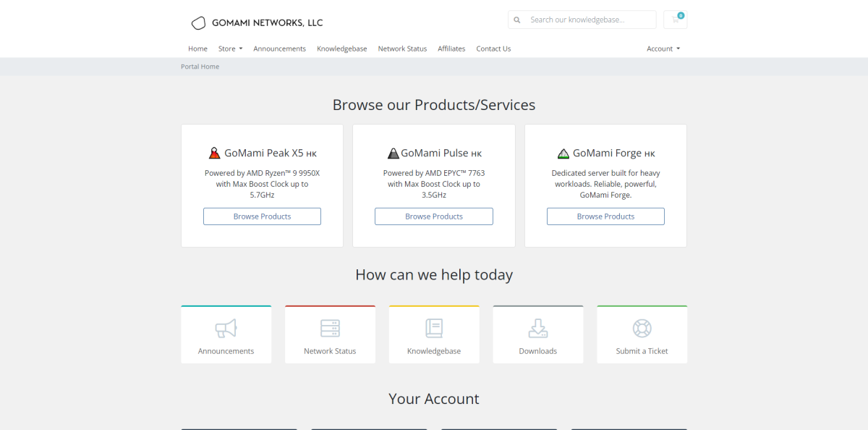The image size is (868, 430).
Task: Click the green GoMami Forge mountain icon
Action: pyautogui.click(x=563, y=153)
